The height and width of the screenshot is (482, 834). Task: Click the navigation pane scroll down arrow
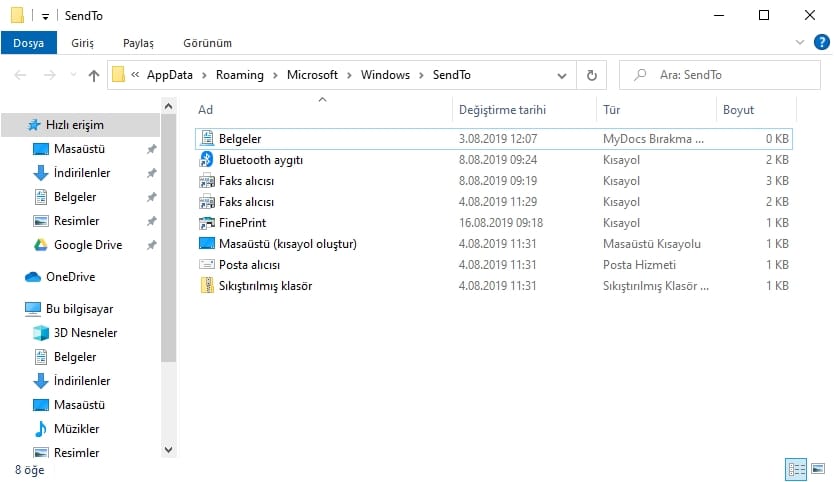[168, 450]
